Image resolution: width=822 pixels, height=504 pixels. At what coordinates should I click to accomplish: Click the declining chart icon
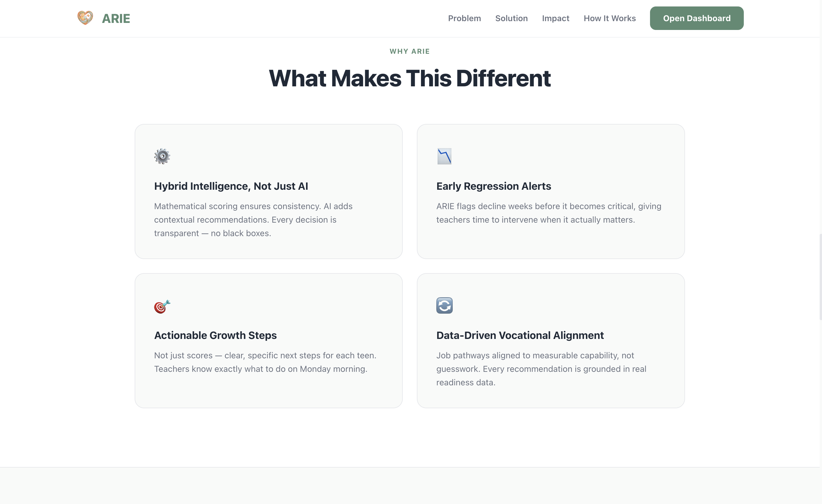click(x=444, y=156)
